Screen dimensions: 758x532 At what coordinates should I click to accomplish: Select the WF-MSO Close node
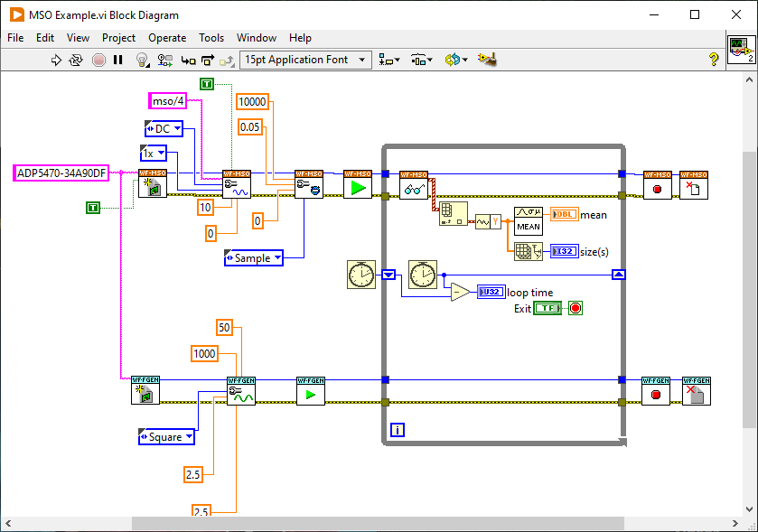coord(694,185)
